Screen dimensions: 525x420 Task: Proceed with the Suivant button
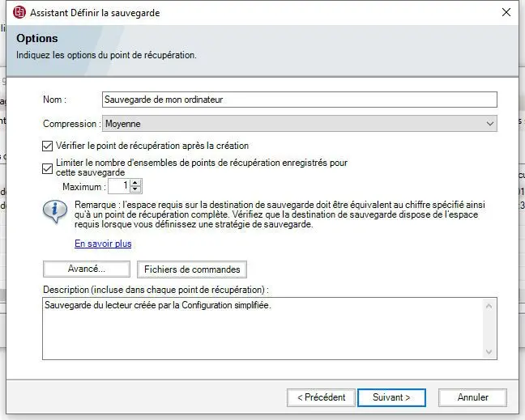(x=391, y=397)
